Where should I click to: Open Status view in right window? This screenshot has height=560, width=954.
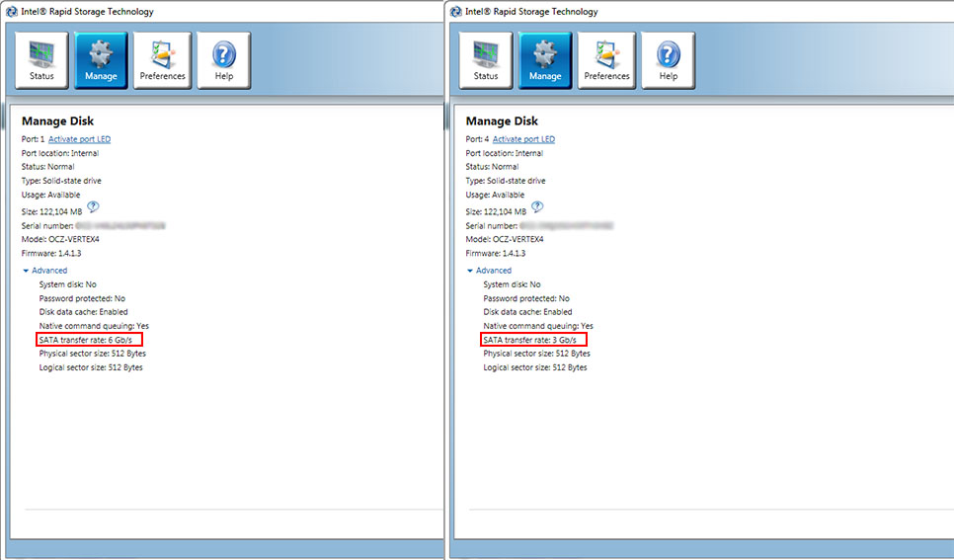(486, 61)
